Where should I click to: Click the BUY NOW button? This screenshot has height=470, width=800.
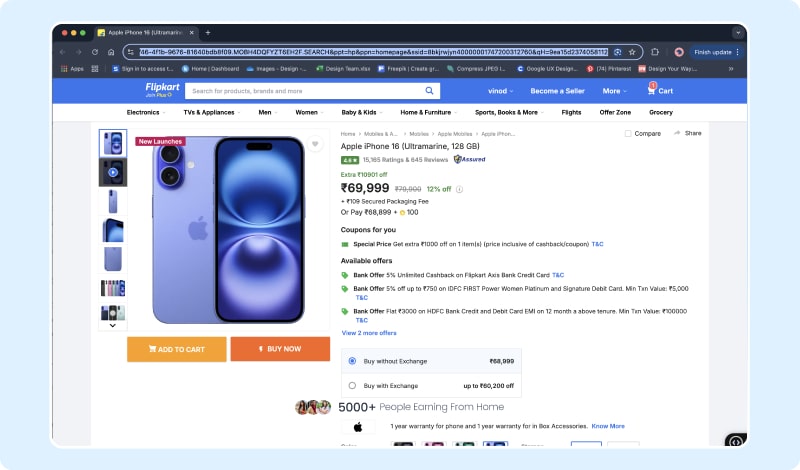(x=280, y=349)
